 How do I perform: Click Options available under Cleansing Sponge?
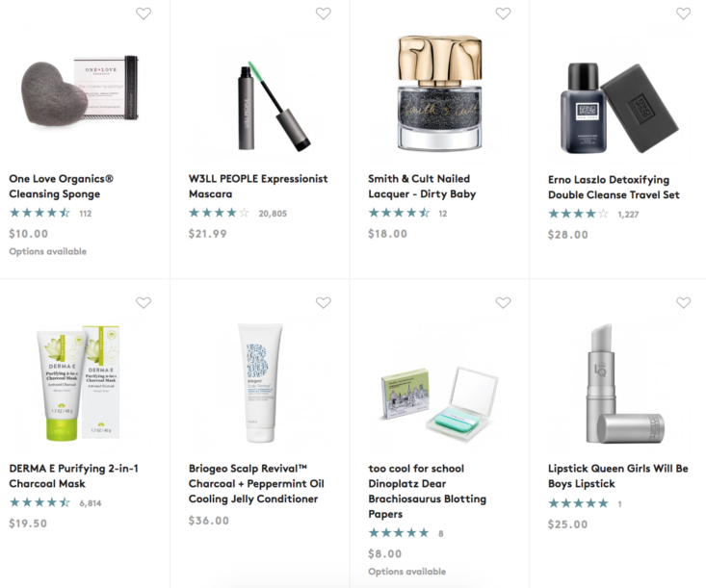point(48,251)
